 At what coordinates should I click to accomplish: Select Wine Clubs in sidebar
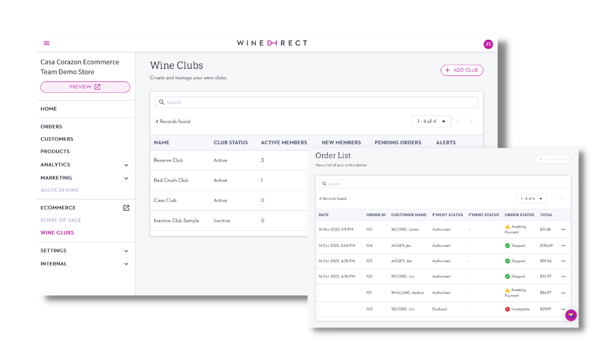point(57,233)
